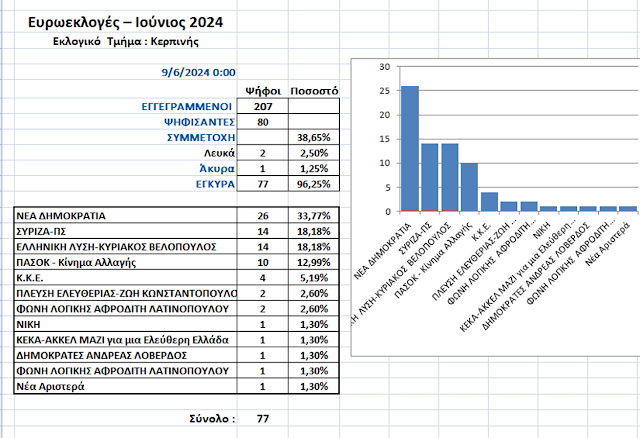Click ΠΑΣΟΚ - Κίνημα Αλλαγής table cell
This screenshot has width=640, height=438.
pyautogui.click(x=125, y=262)
